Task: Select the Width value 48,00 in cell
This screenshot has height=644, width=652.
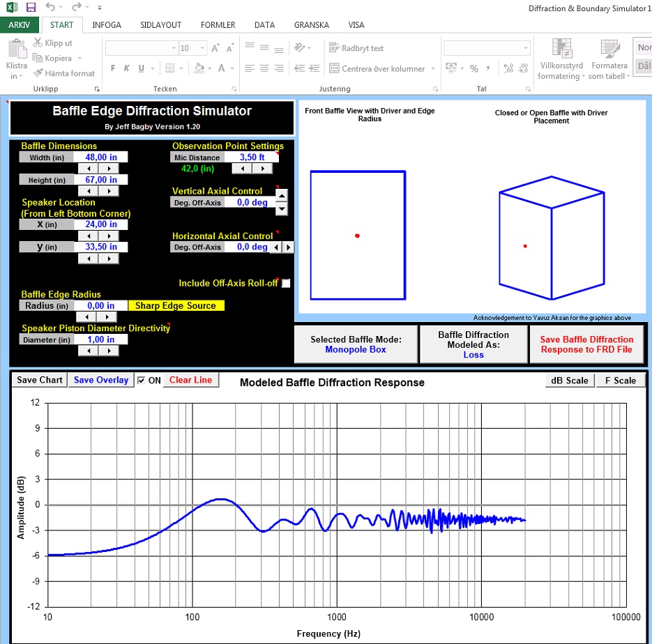Action: click(100, 157)
